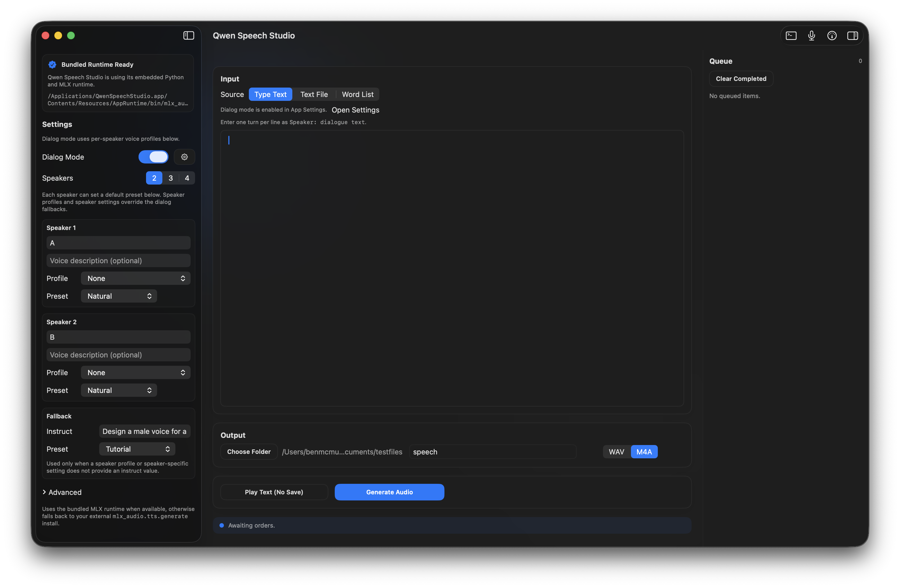This screenshot has height=588, width=900.
Task: Click Play Text (No Save)
Action: 274,492
